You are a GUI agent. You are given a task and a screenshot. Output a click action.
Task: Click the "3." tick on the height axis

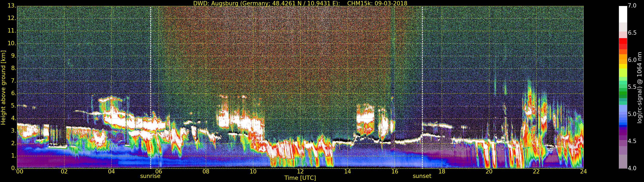pyautogui.click(x=14, y=131)
